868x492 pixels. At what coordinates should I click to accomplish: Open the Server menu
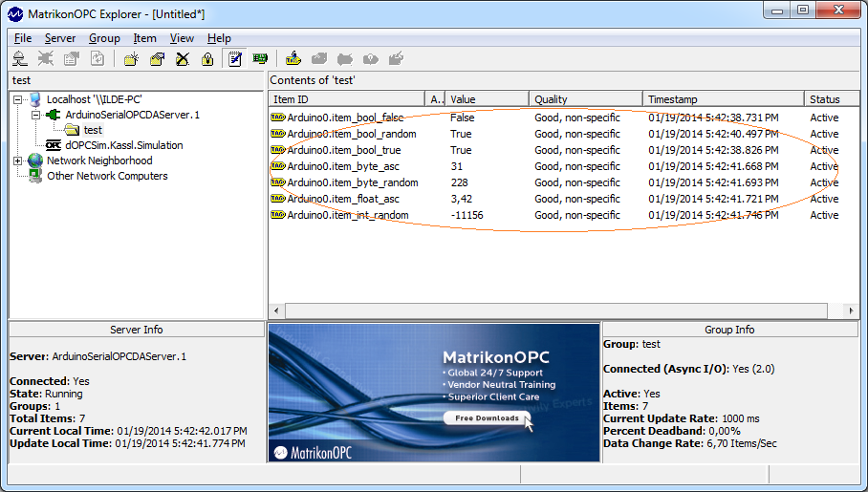point(60,38)
